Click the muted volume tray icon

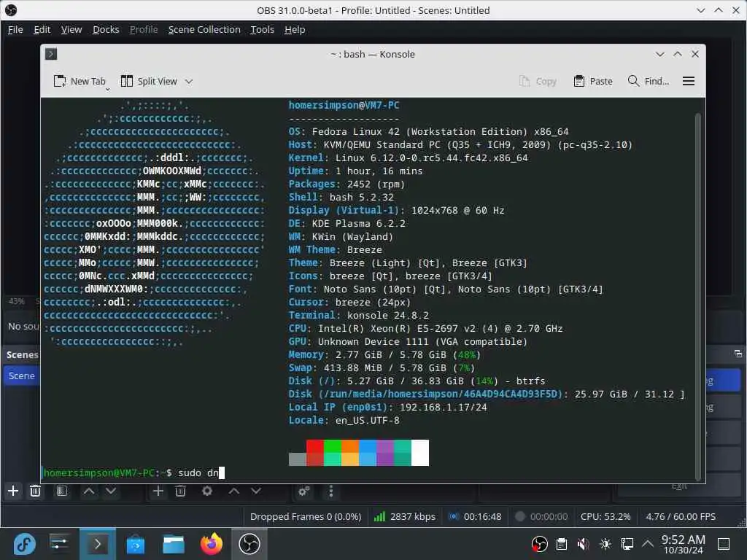[x=583, y=544]
